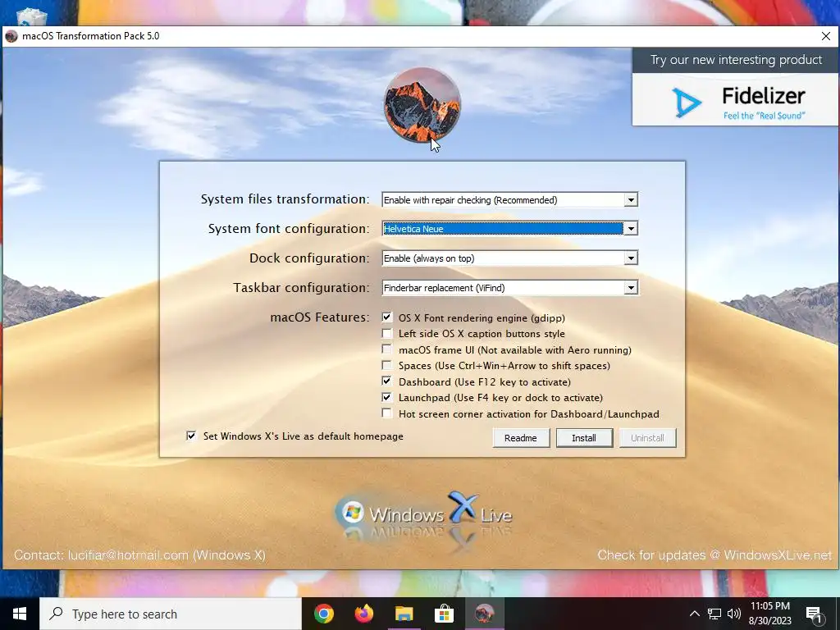Click the 'macOS Features:' label
This screenshot has width=840, height=630.
pyautogui.click(x=319, y=317)
